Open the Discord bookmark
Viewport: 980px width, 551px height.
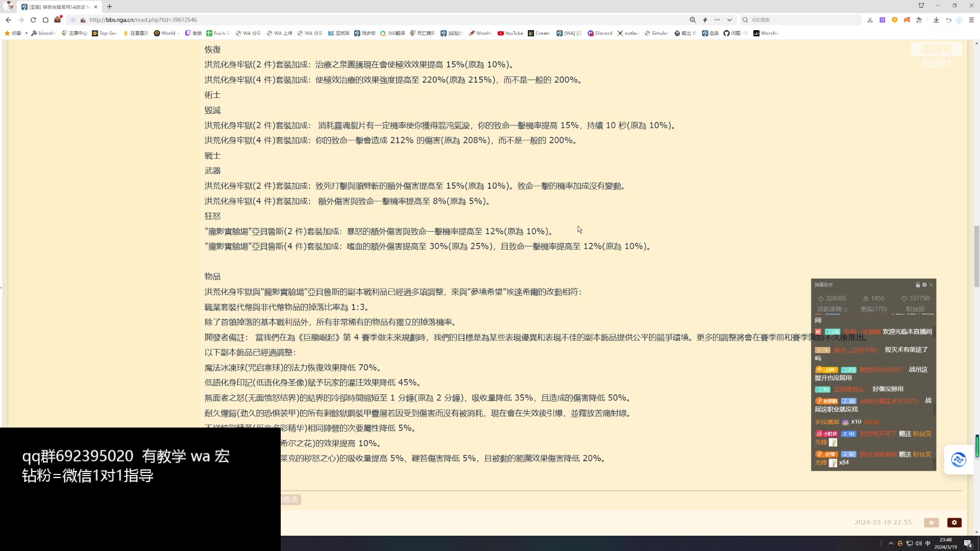(x=600, y=33)
